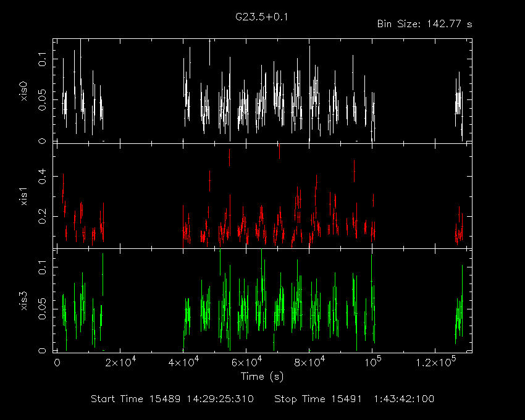Select the xis1 panel axis label
The image size is (525, 420).
point(23,196)
